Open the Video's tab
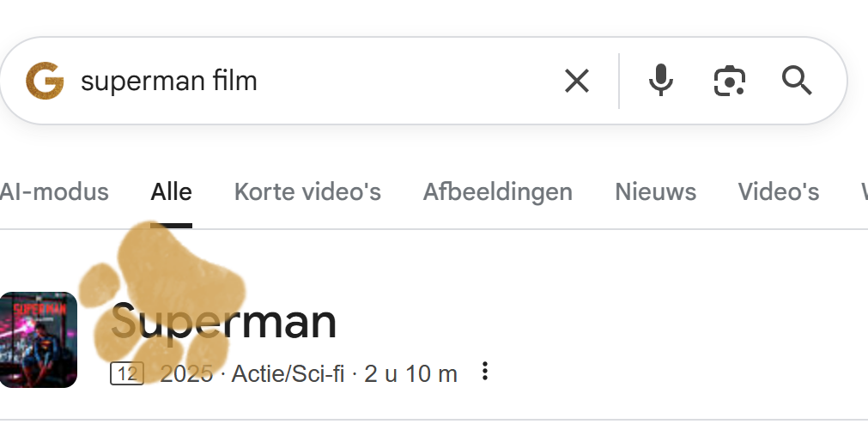This screenshot has width=868, height=436. click(778, 192)
